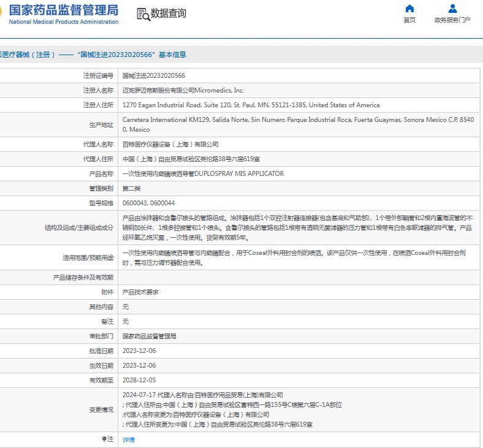Click the bullet icon beside 注
This screenshot has height=448, width=483.
click(104, 439)
